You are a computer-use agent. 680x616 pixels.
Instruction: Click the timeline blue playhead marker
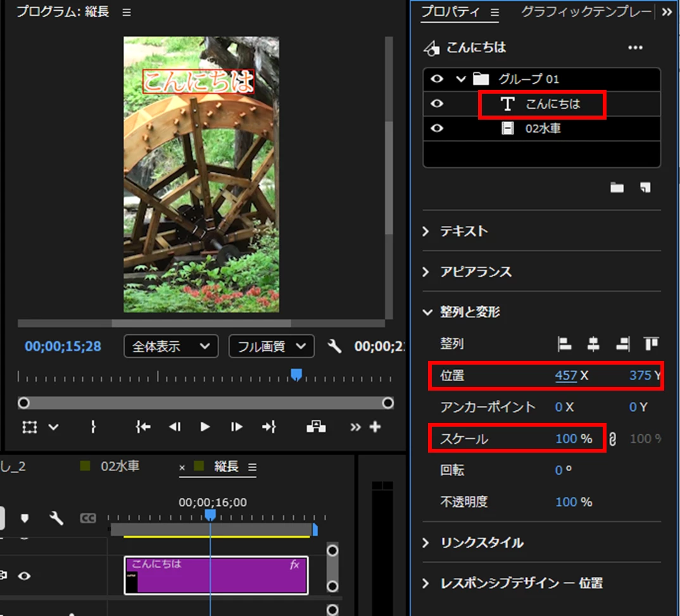(210, 515)
